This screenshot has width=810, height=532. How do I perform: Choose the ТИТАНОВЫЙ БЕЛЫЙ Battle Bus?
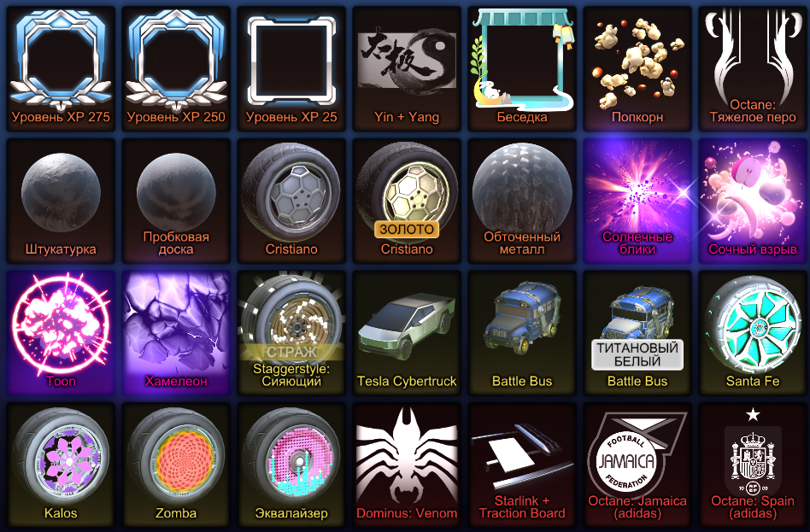(x=637, y=333)
